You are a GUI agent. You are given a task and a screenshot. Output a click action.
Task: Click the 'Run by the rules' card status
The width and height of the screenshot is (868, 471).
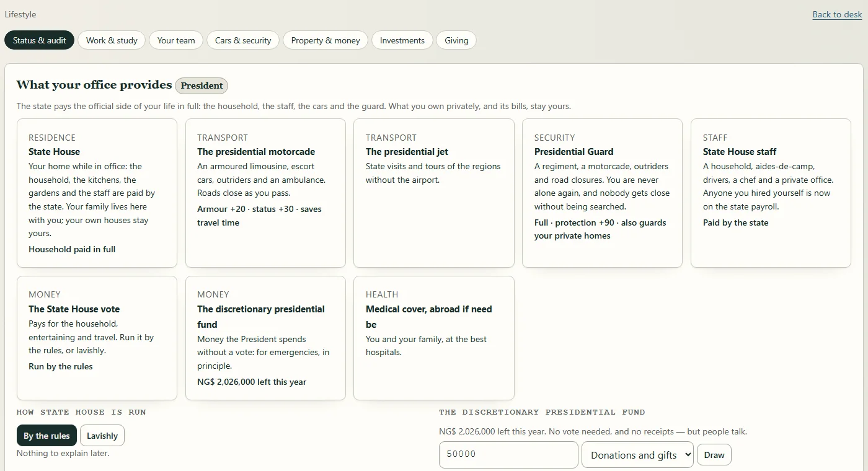click(x=61, y=366)
